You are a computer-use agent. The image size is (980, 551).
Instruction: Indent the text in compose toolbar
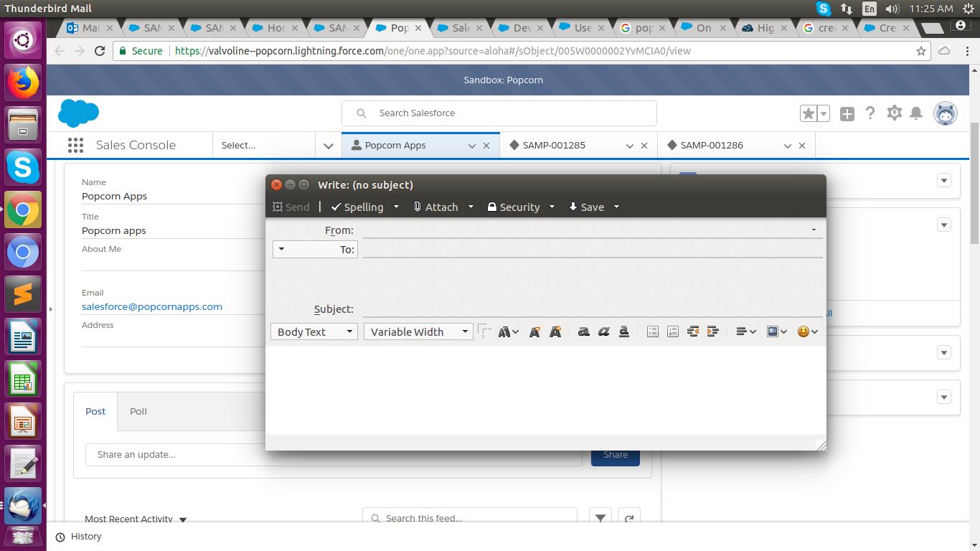[712, 331]
